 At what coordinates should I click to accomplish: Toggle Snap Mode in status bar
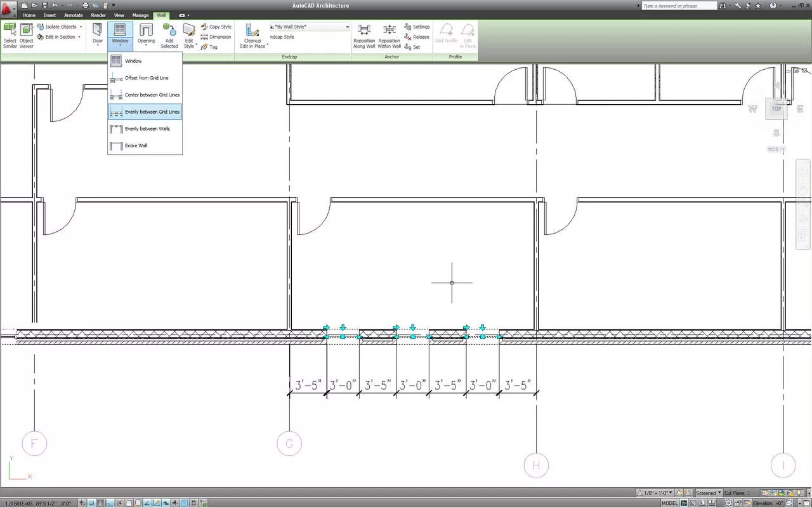[x=91, y=503]
